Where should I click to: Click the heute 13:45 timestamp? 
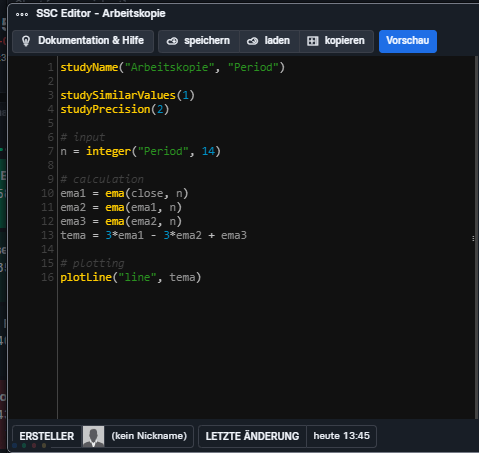coord(341,436)
